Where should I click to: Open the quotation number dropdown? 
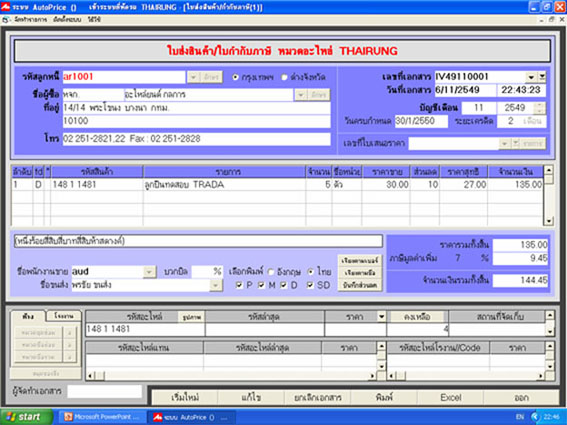pos(504,144)
